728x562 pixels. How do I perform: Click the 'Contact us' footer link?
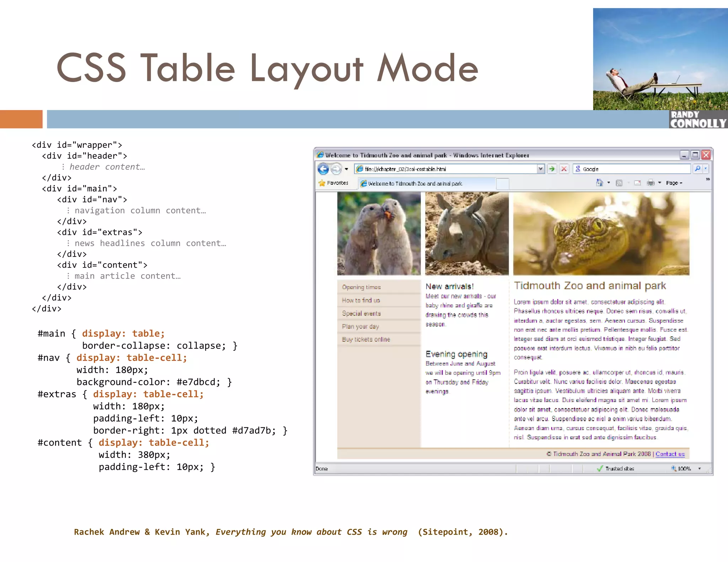tap(670, 454)
